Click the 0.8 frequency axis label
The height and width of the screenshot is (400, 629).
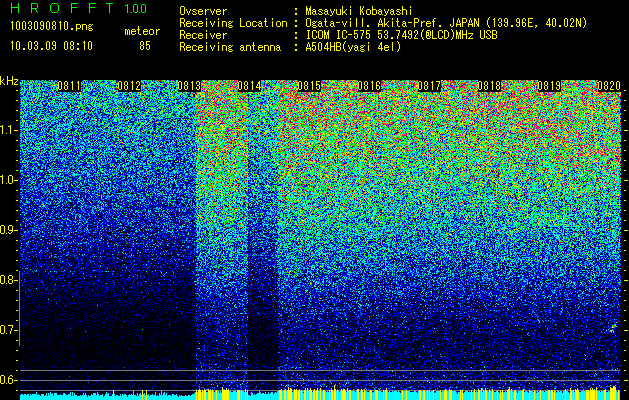point(7,280)
